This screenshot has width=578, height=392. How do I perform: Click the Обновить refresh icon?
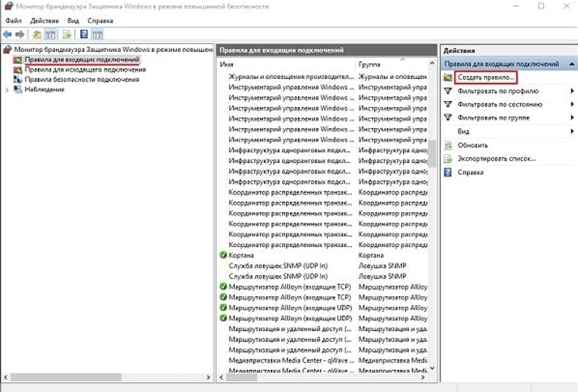[448, 145]
